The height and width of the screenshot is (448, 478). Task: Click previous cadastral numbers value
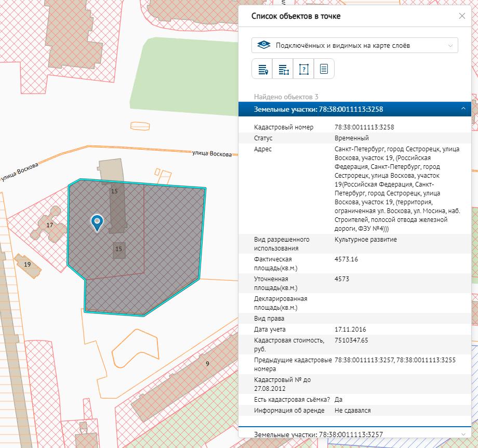coord(395,360)
